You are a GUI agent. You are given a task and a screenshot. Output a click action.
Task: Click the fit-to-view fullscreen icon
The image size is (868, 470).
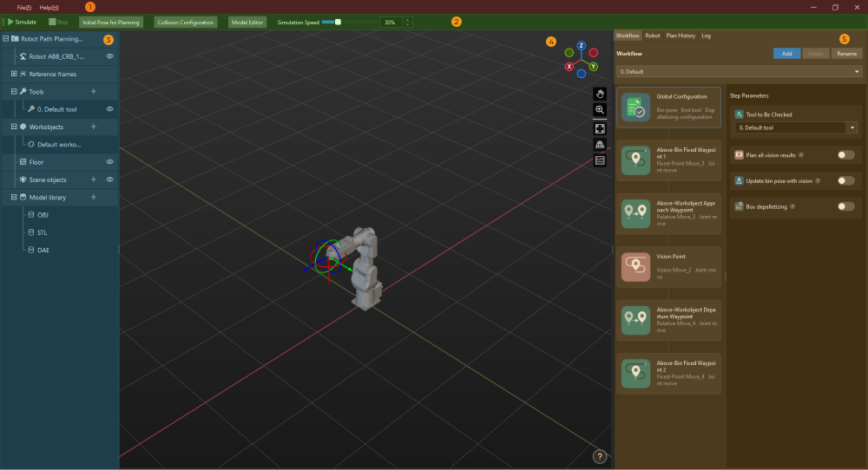(x=600, y=128)
